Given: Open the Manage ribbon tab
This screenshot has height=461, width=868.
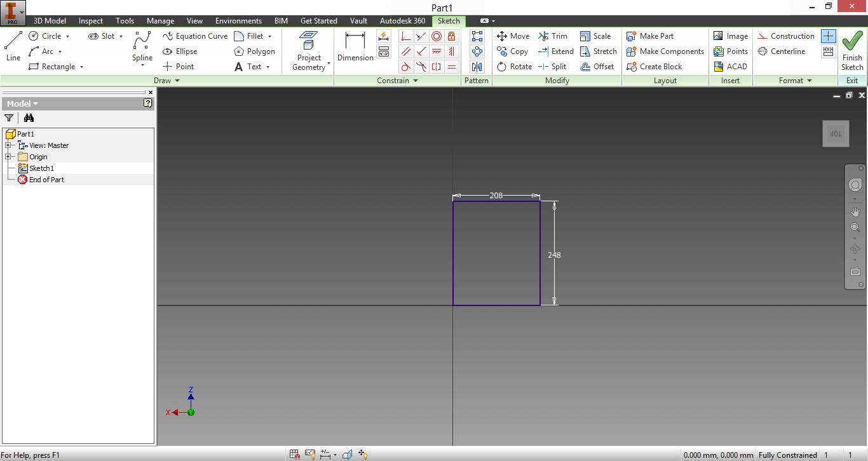Looking at the screenshot, I should (x=161, y=21).
